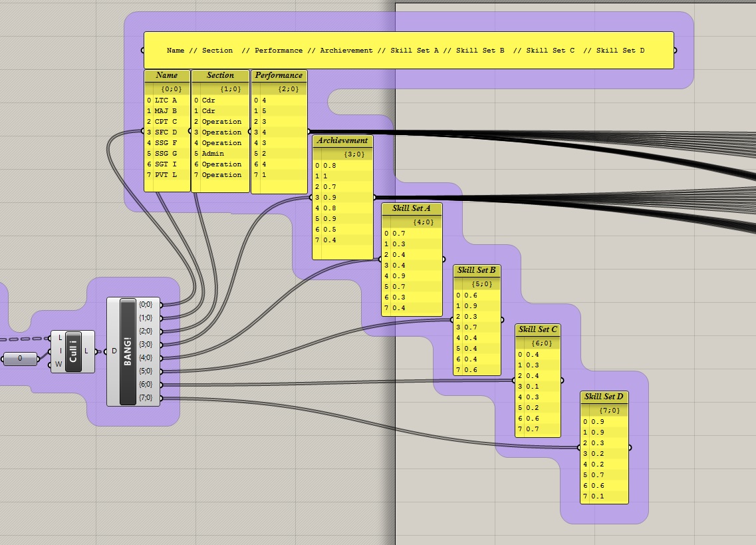Click the 'MAJ B' row in Name panel
Image resolution: width=756 pixels, height=545 pixels.
pyautogui.click(x=167, y=111)
